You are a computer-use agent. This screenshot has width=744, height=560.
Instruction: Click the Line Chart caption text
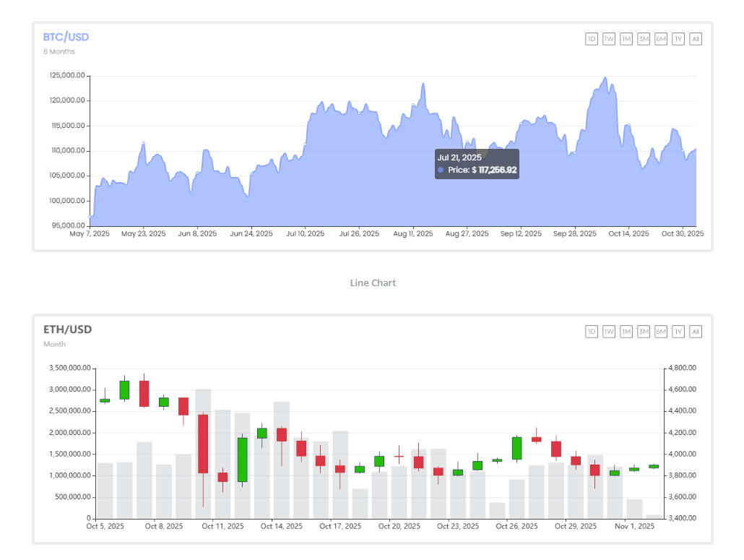pyautogui.click(x=373, y=283)
